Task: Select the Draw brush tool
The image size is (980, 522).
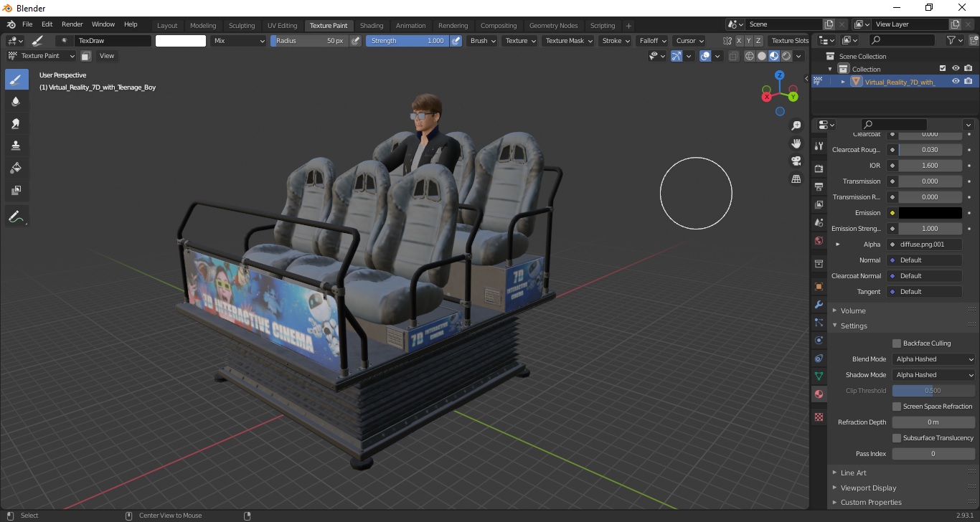Action: pyautogui.click(x=17, y=79)
